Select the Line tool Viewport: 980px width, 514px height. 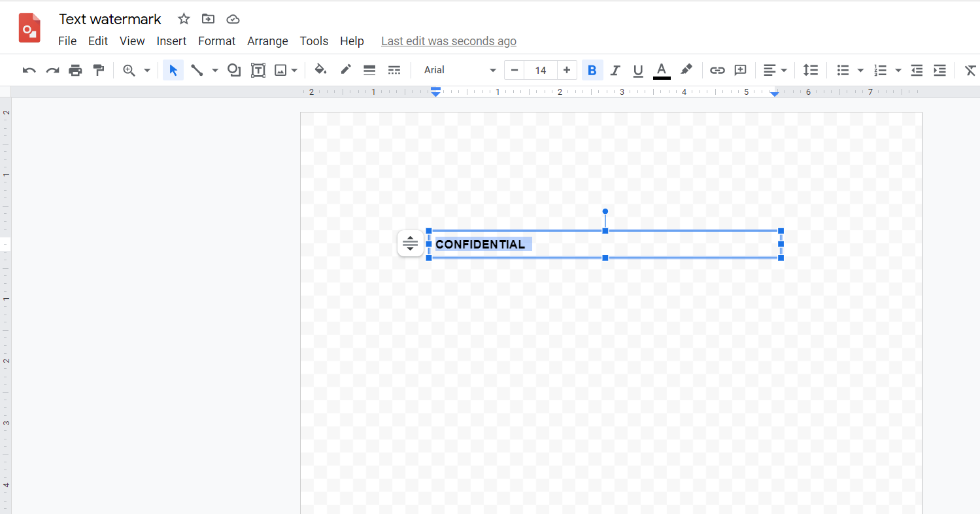197,70
